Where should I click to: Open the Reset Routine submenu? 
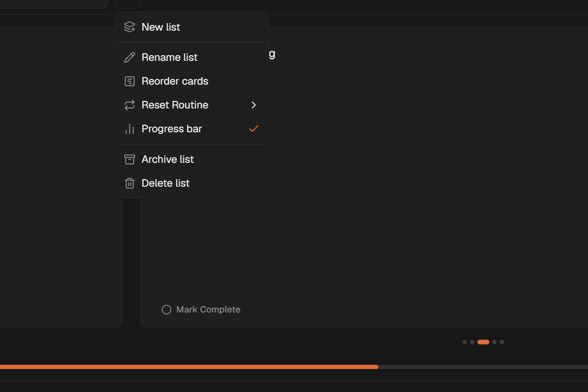pyautogui.click(x=192, y=105)
